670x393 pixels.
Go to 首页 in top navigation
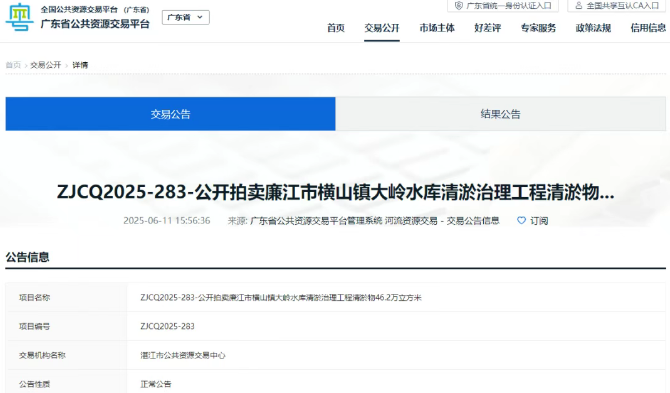pyautogui.click(x=335, y=28)
